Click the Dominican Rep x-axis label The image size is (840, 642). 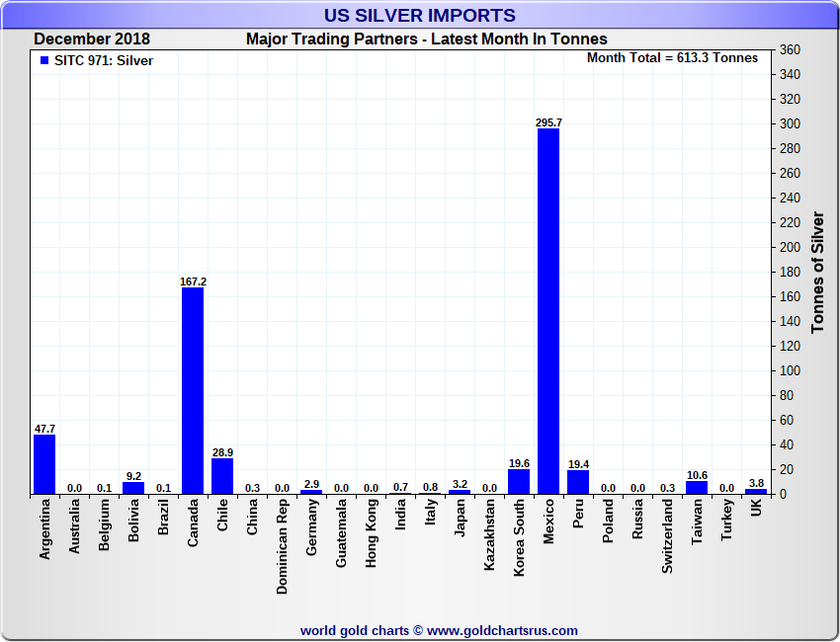pos(283,547)
